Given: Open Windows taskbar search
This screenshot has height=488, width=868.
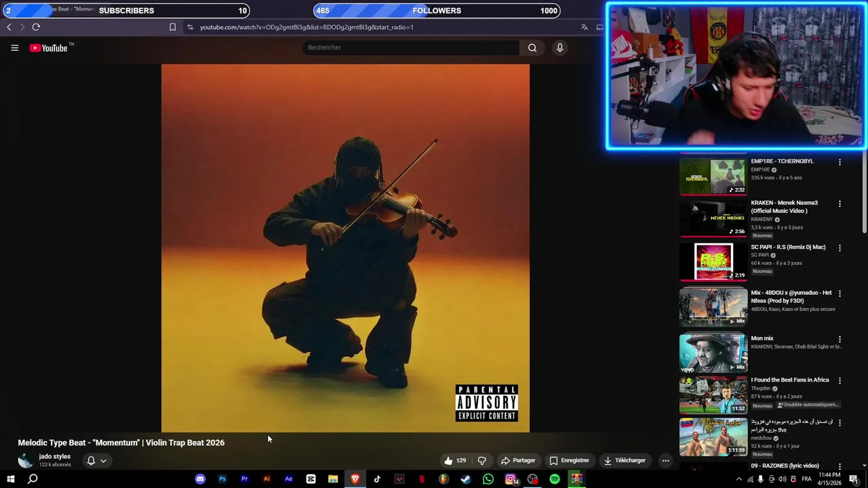Looking at the screenshot, I should (x=33, y=479).
